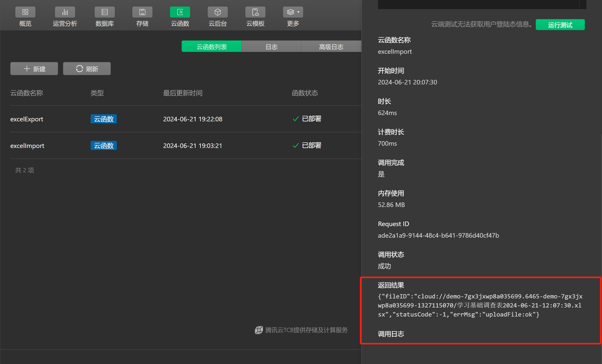Image resolution: width=602 pixels, height=364 pixels.
Task: Click the 云函数 type tag of excelExport
Action: tap(104, 119)
